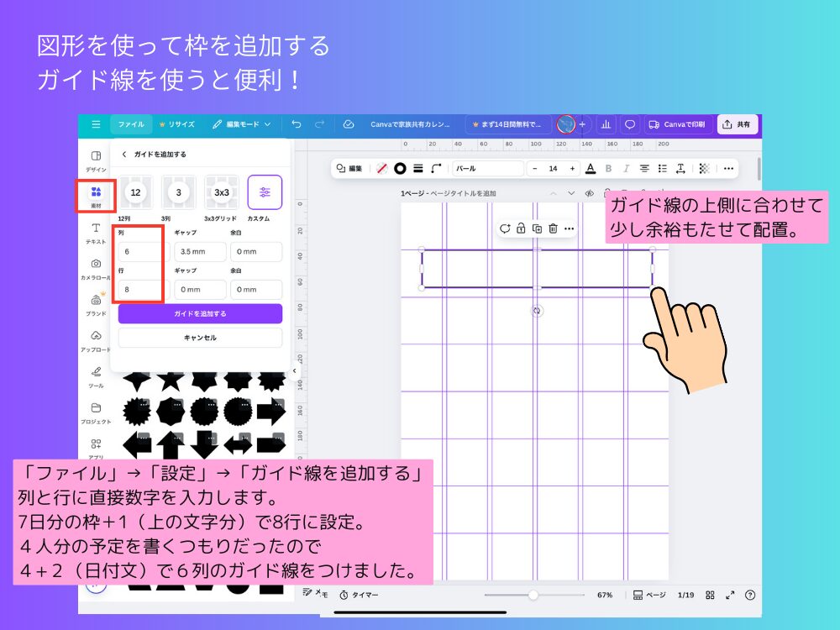Click the タイマー icon in the status bar

tap(344, 595)
